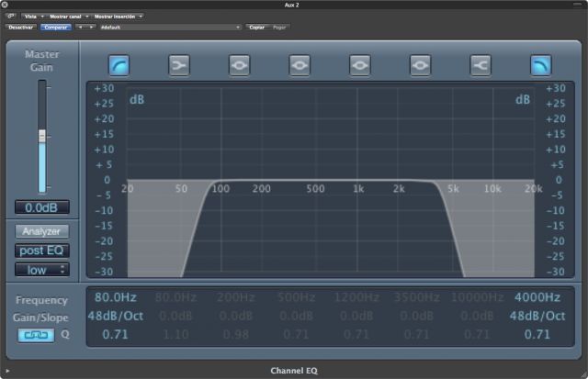Click the 80.0Hz frequency field
Image resolution: width=588 pixels, height=379 pixels.
coord(115,297)
